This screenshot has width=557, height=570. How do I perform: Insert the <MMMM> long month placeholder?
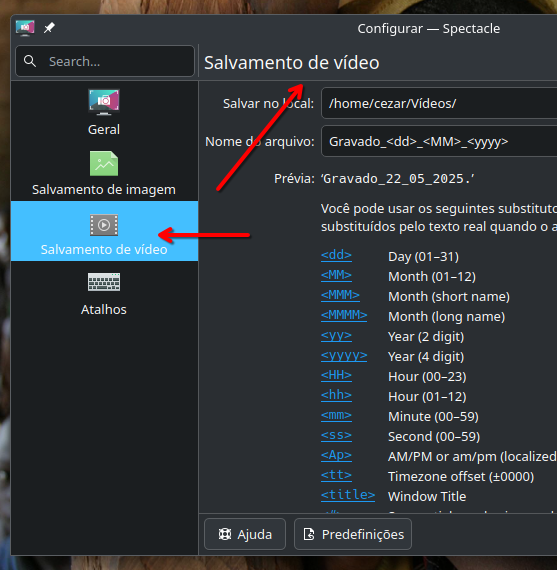(344, 315)
